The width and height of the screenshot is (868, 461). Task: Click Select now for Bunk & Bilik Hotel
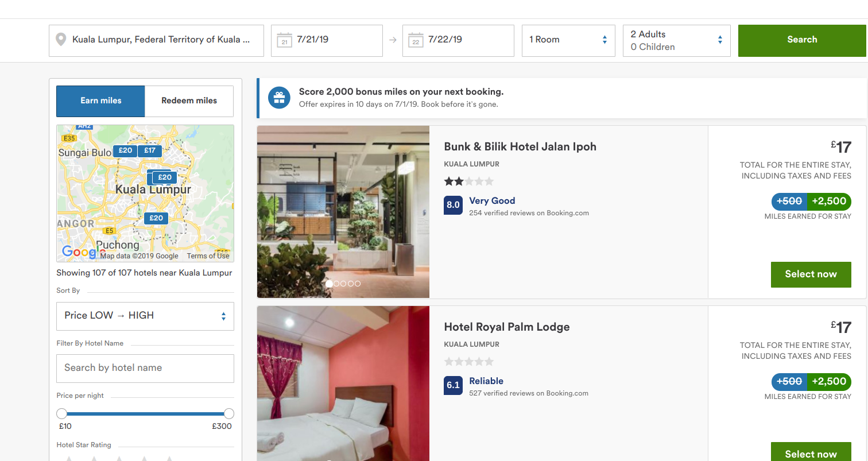(811, 274)
